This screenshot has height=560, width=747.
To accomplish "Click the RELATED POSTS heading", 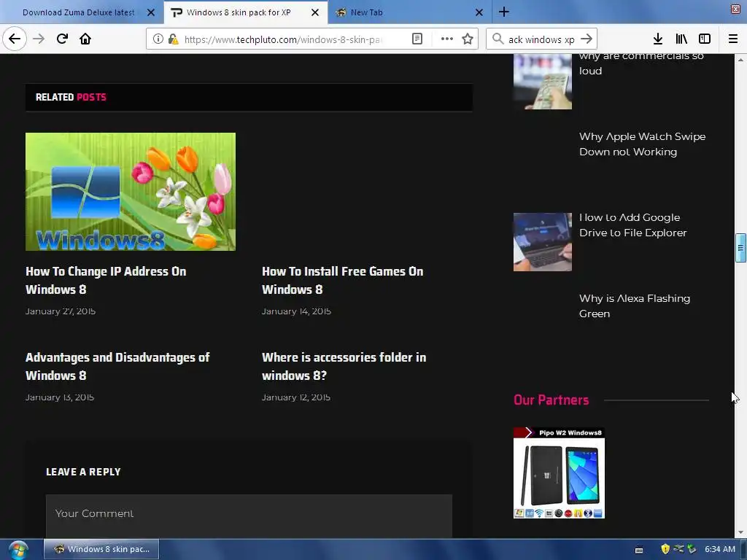I will tap(71, 97).
